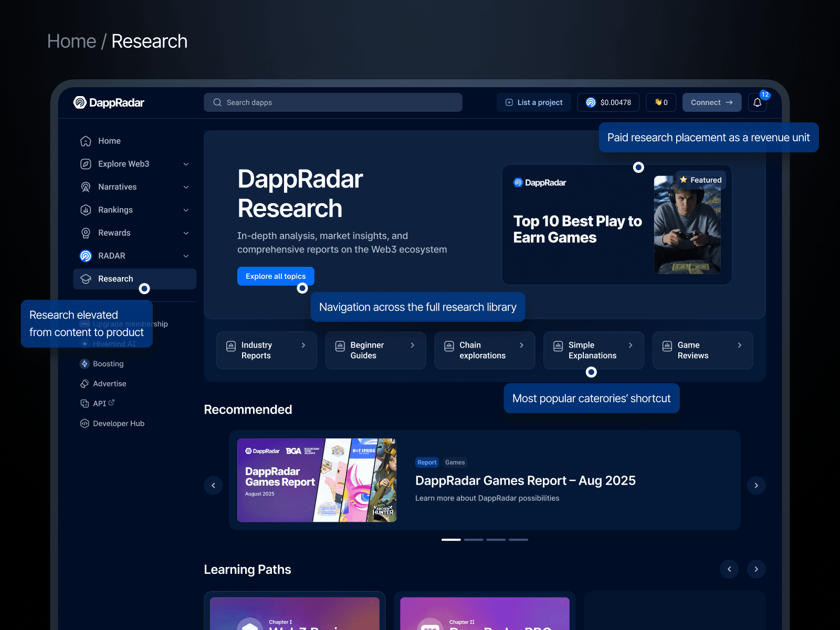This screenshot has height=630, width=840.
Task: Select the second carousel indicator dash
Action: click(474, 540)
